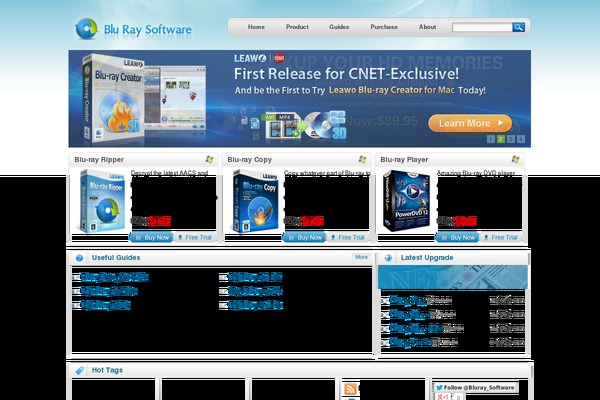Click the Windows icon beside Blu-ray Ripper
Viewport: 600px width, 400px height.
209,159
